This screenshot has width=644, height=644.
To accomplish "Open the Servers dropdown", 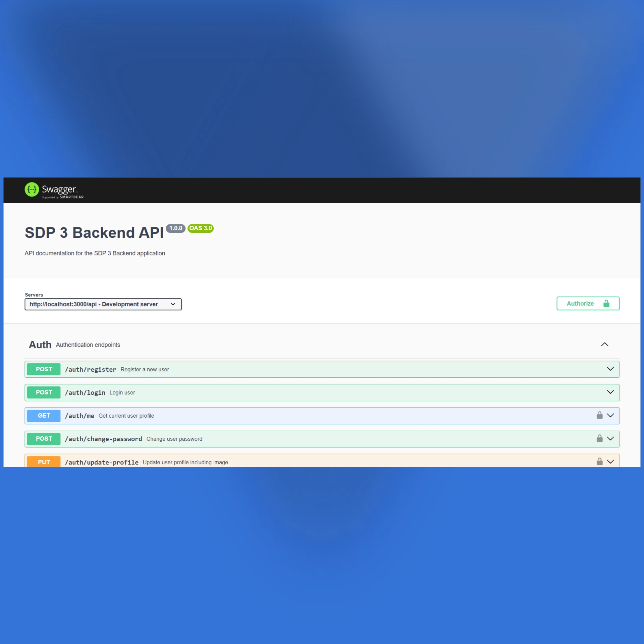I will pyautogui.click(x=103, y=304).
